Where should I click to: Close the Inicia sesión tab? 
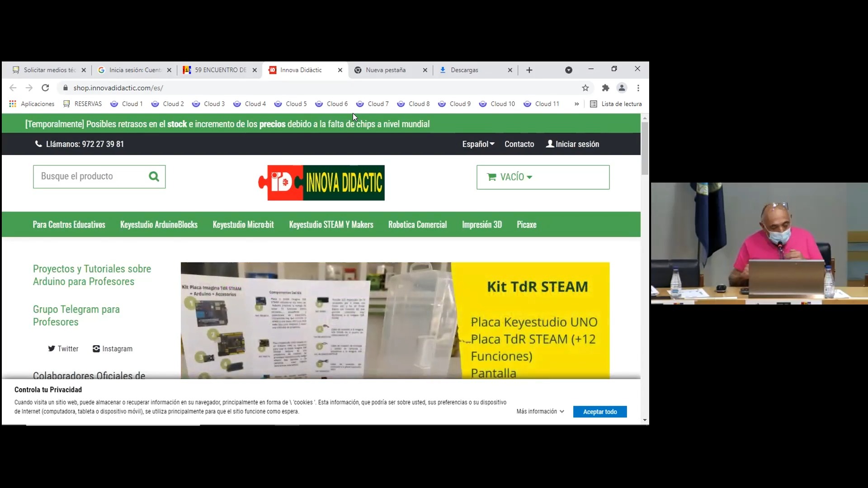[x=169, y=70]
